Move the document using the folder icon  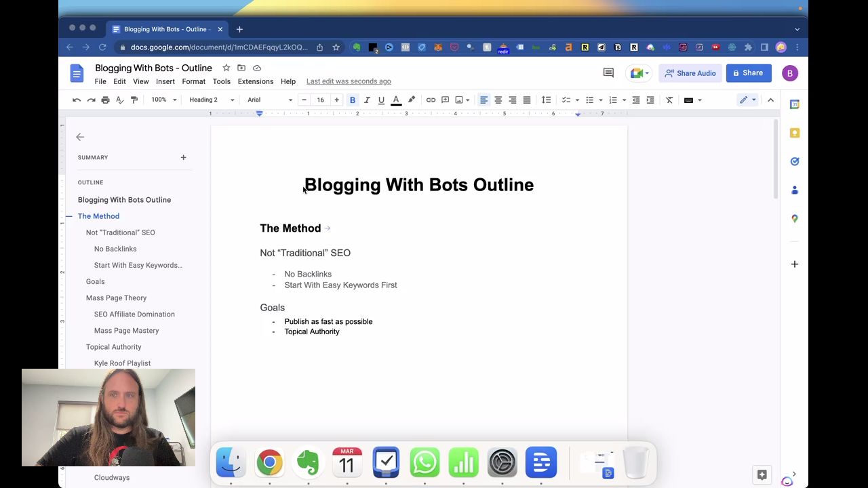(x=241, y=68)
